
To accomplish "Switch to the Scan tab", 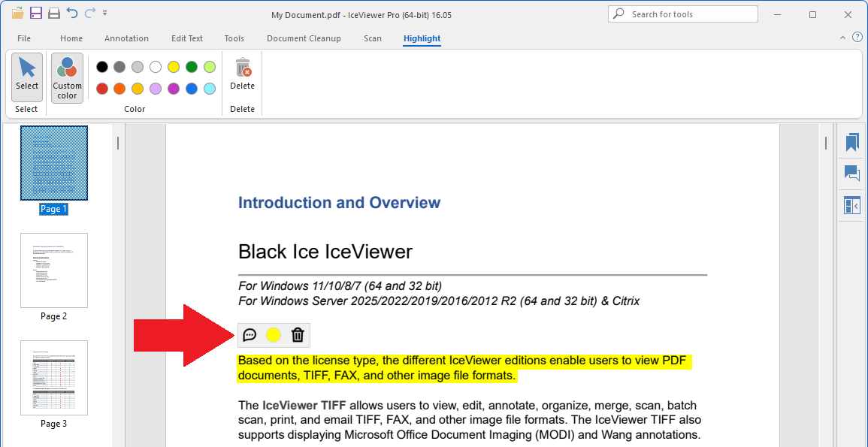I will point(373,38).
